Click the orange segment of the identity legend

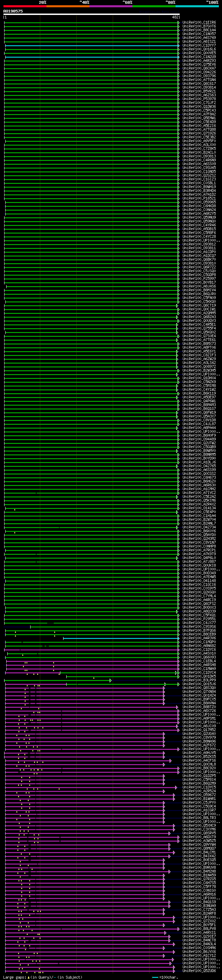[68, 6]
